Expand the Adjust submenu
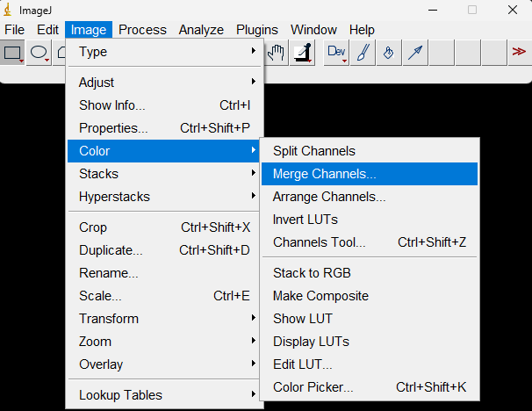 164,83
